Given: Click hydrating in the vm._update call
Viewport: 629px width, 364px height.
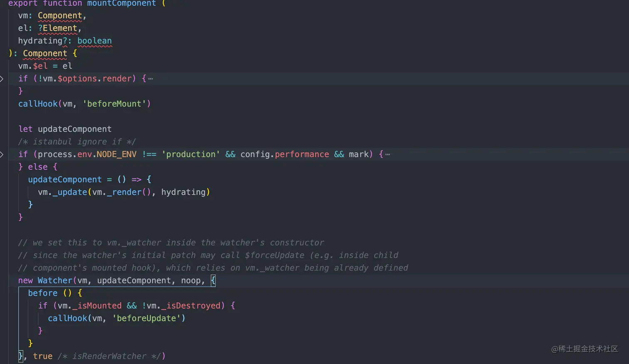Looking at the screenshot, I should [x=183, y=192].
